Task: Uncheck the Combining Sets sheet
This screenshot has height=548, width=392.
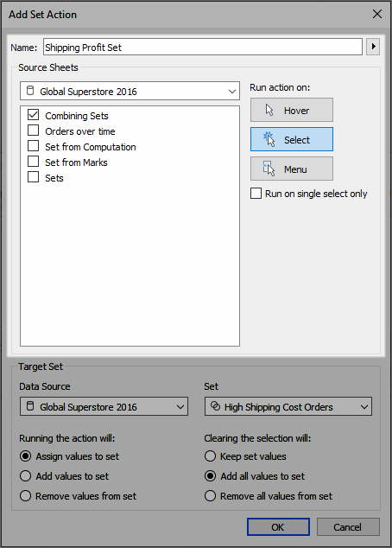Action: pyautogui.click(x=33, y=115)
